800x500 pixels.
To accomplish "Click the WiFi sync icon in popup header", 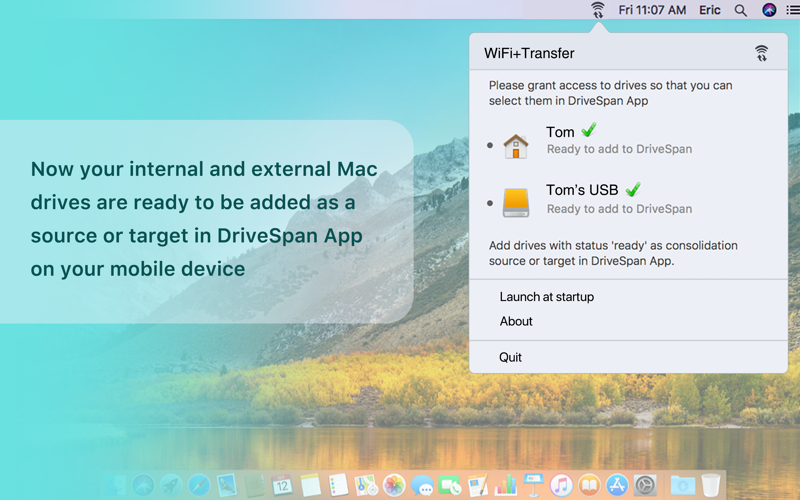I will pos(761,53).
